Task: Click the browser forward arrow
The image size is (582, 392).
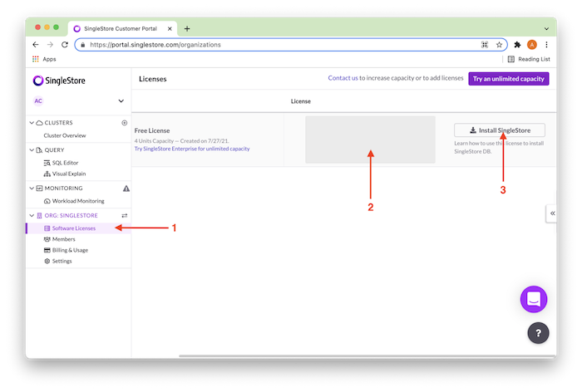Action: click(x=50, y=45)
